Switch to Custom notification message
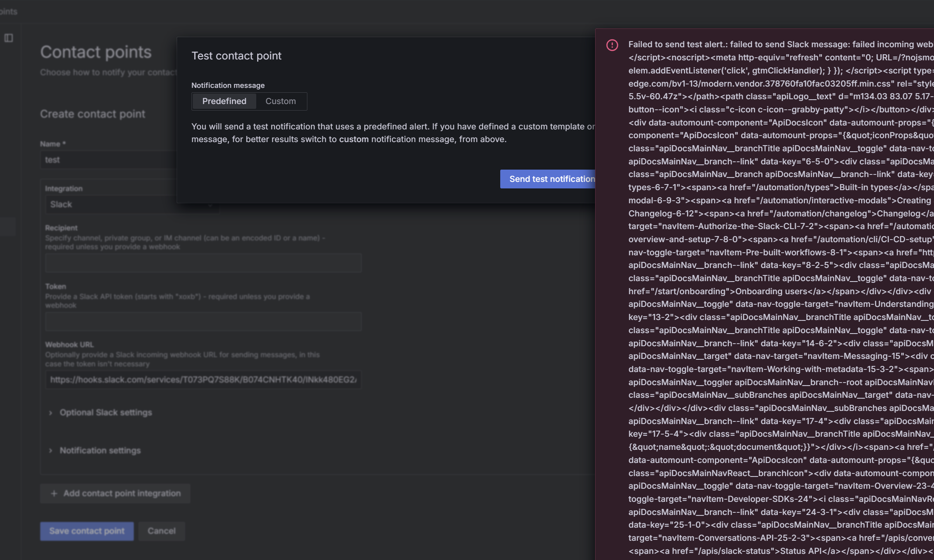Viewport: 934px width, 560px height. tap(280, 101)
